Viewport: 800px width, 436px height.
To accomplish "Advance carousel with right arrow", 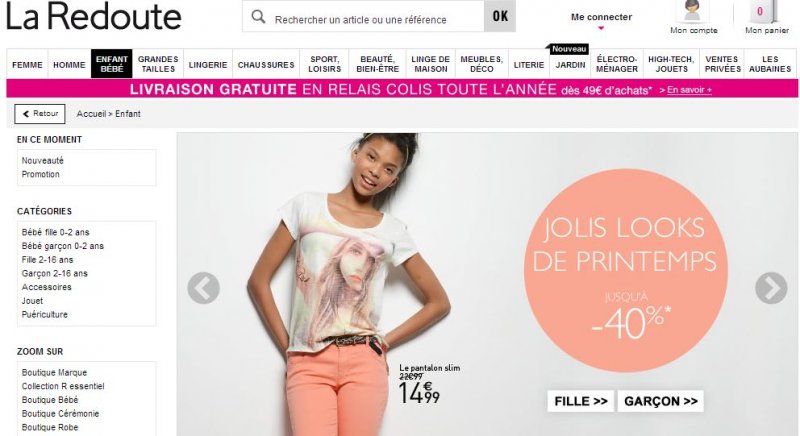I will tap(771, 288).
